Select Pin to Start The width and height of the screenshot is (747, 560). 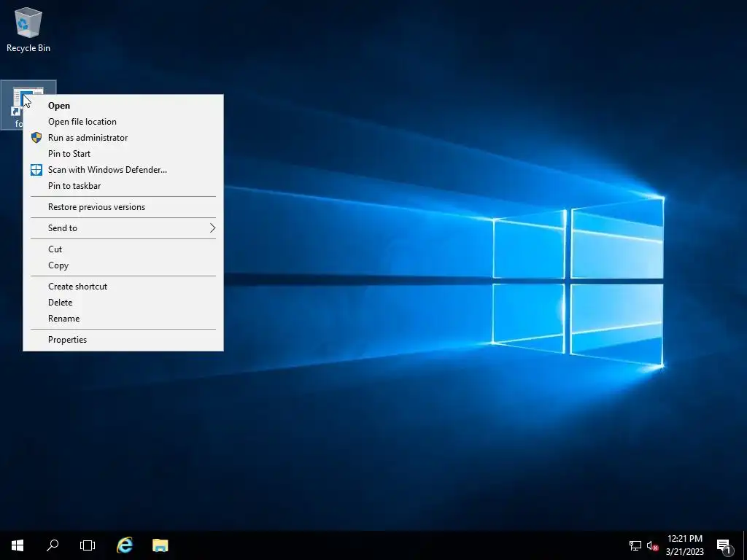(123, 154)
